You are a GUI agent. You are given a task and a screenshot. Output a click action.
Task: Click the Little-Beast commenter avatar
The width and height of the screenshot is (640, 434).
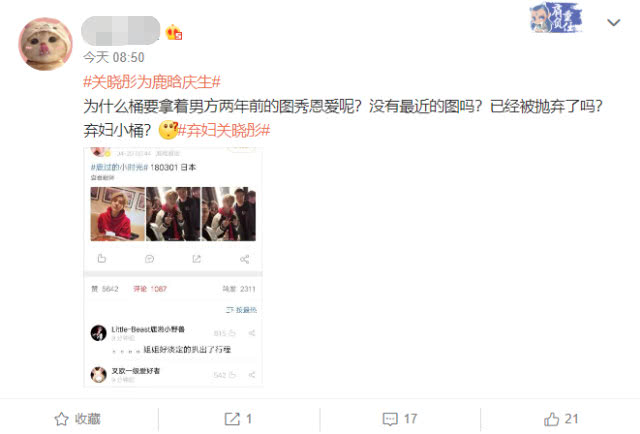point(98,333)
